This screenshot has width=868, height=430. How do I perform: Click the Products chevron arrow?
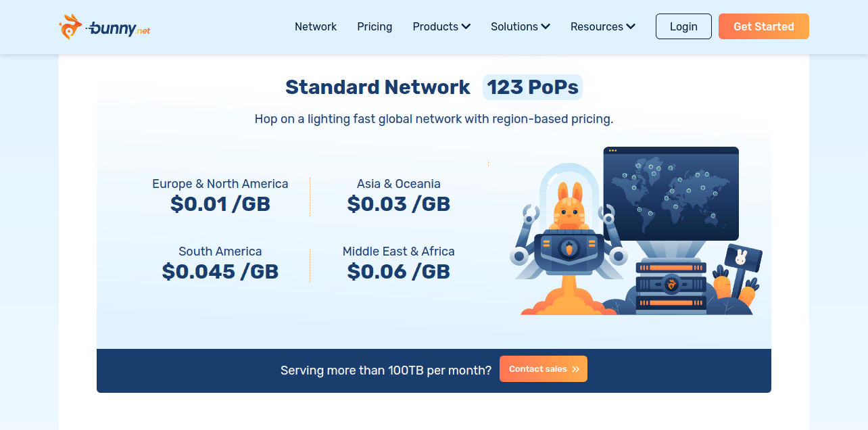[466, 27]
